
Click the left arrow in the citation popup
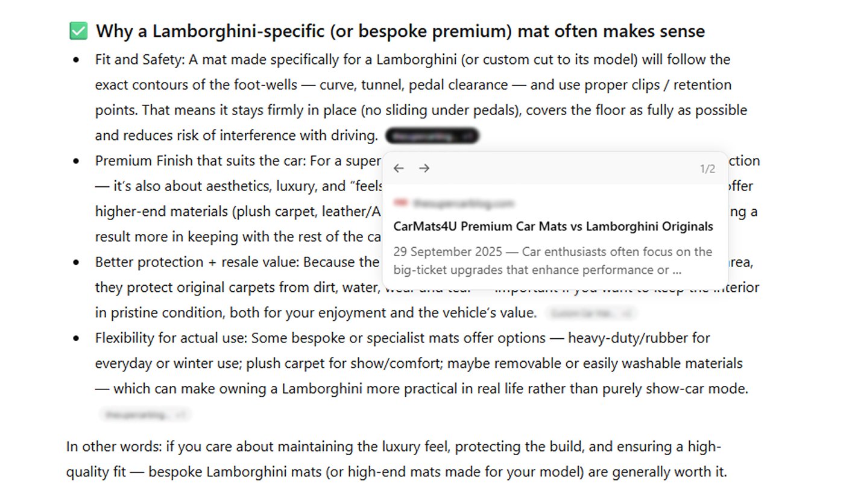399,168
